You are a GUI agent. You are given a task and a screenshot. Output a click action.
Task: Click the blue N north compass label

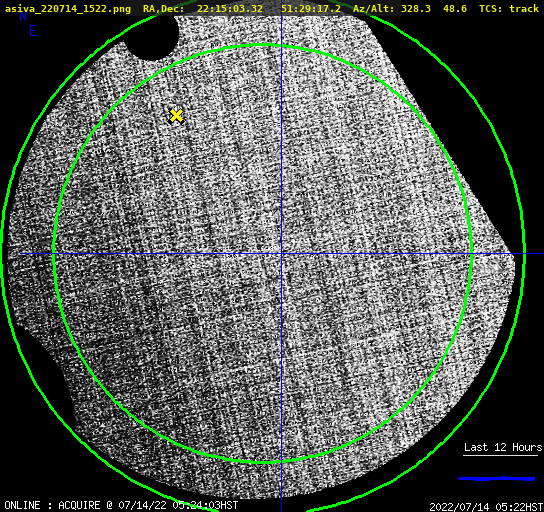(23, 16)
